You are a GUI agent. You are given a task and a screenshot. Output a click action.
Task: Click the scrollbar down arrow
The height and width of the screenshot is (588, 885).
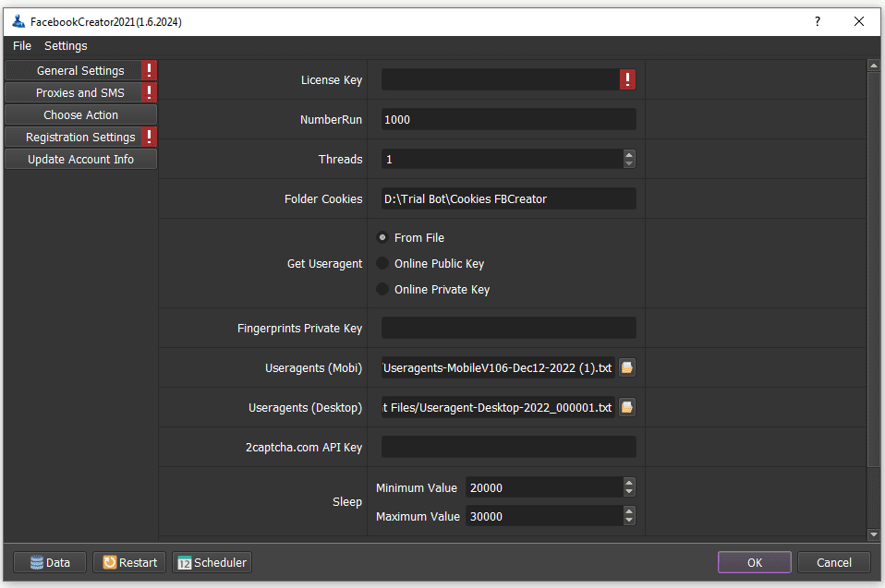[x=874, y=534]
